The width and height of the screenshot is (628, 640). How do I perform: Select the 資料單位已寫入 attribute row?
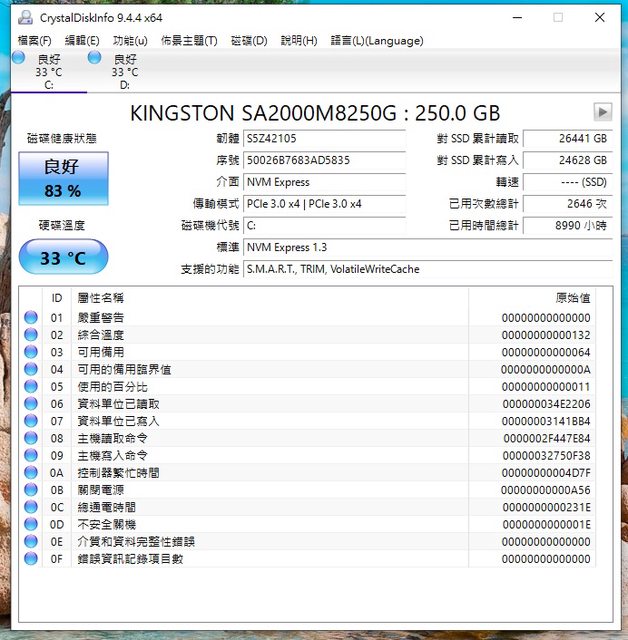(118, 421)
